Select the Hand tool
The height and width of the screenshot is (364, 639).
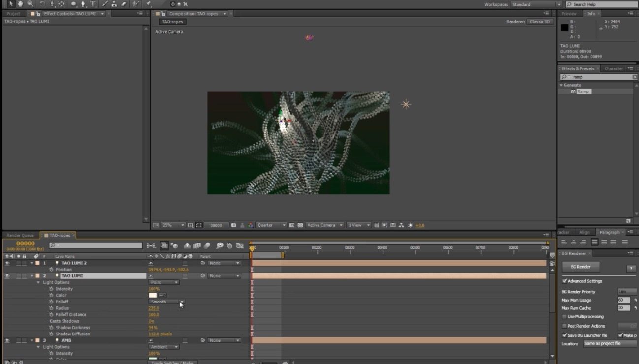pyautogui.click(x=21, y=4)
